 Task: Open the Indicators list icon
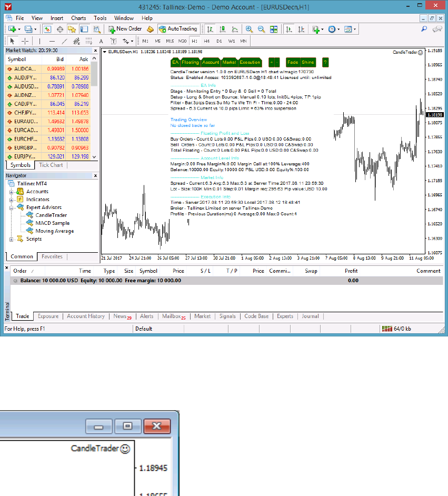click(316, 29)
